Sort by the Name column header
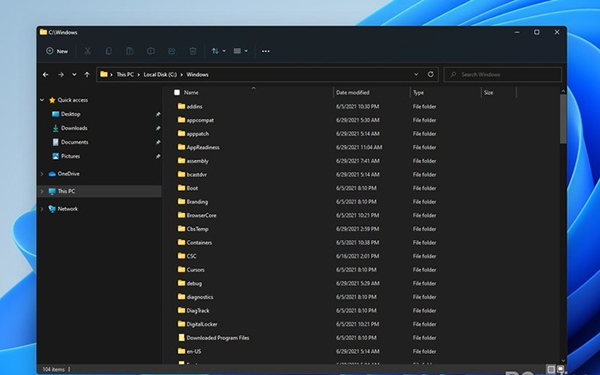 tap(191, 93)
